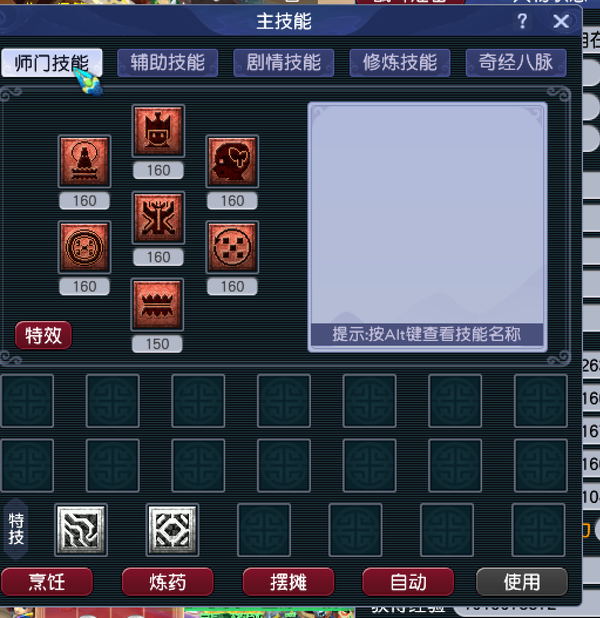Image resolution: width=600 pixels, height=618 pixels.
Task: Click the 150 skill level label
Action: (157, 344)
